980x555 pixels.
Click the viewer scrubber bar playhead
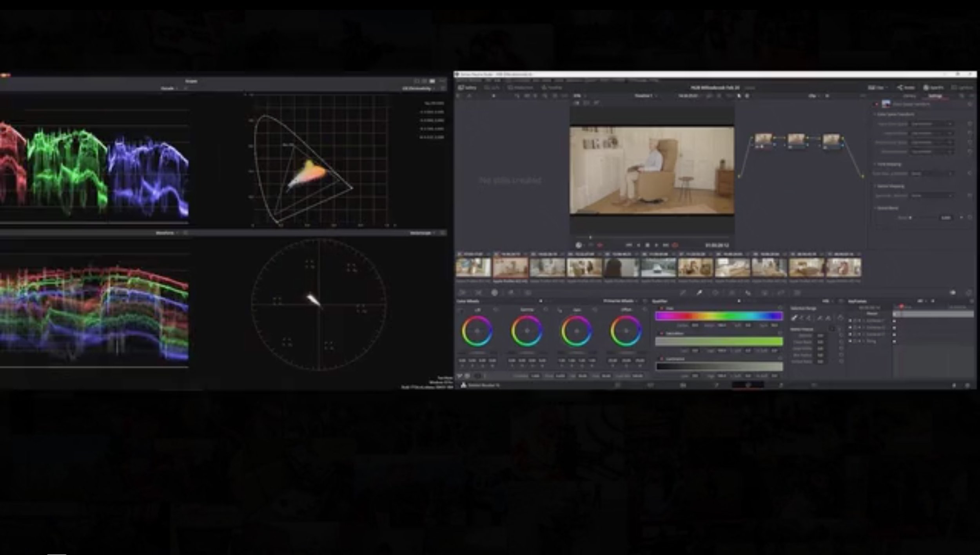590,237
